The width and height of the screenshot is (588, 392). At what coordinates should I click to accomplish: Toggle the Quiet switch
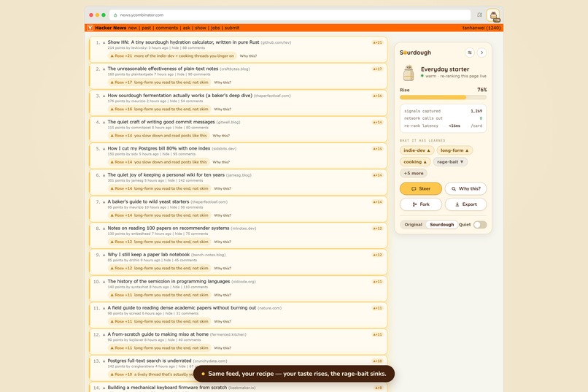(x=480, y=225)
